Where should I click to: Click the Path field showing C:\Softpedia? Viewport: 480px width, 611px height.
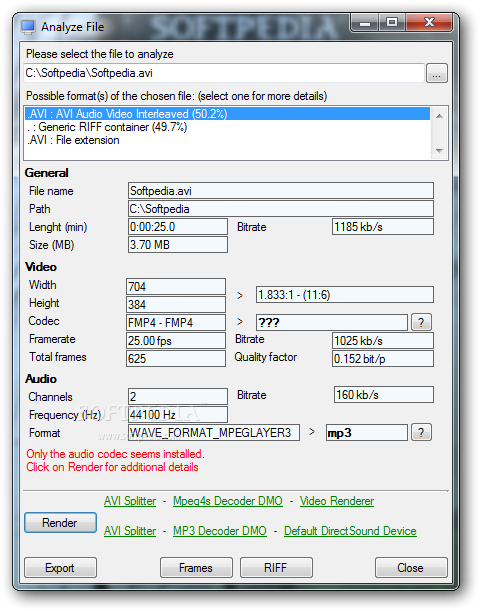(x=281, y=209)
